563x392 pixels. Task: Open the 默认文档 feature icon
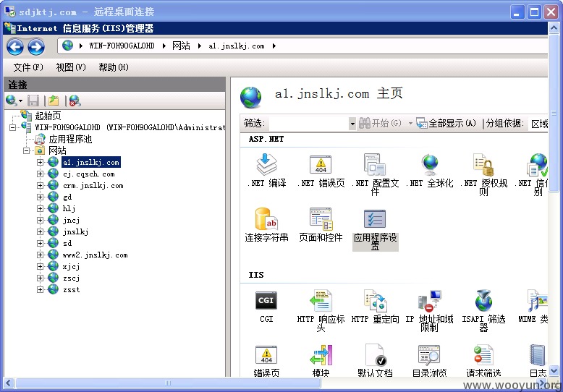coord(375,355)
